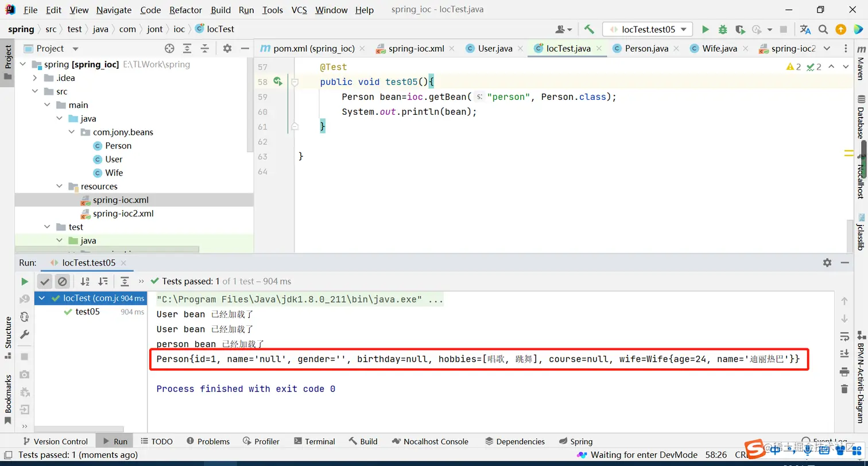Jump to previous stack trace up arrow
The width and height of the screenshot is (868, 466).
(x=844, y=301)
